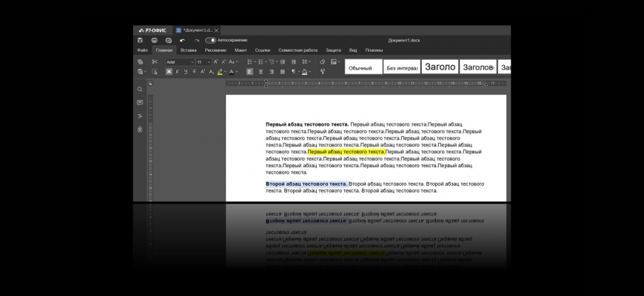Toggle the Автосохранение switch
The height and width of the screenshot is (296, 644).
pyautogui.click(x=211, y=40)
